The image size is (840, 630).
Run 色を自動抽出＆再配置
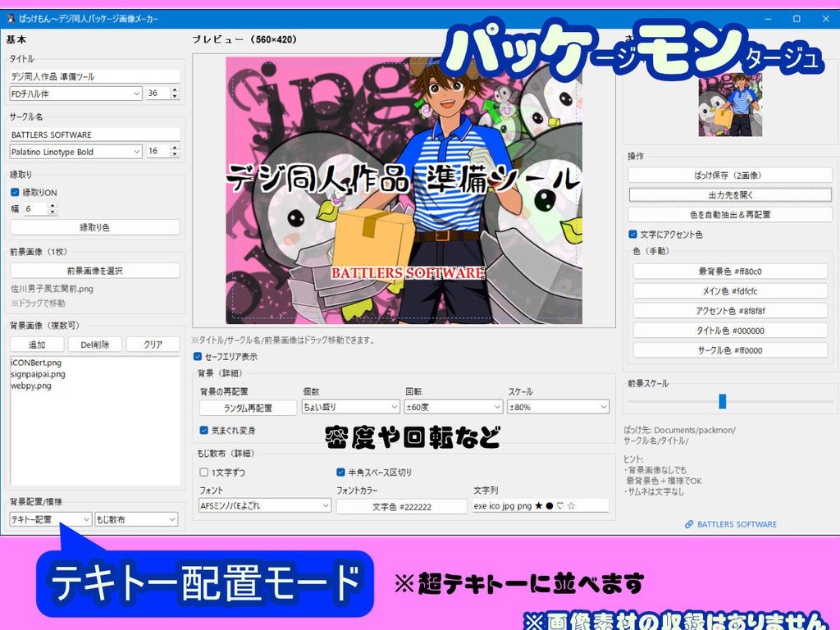729,216
